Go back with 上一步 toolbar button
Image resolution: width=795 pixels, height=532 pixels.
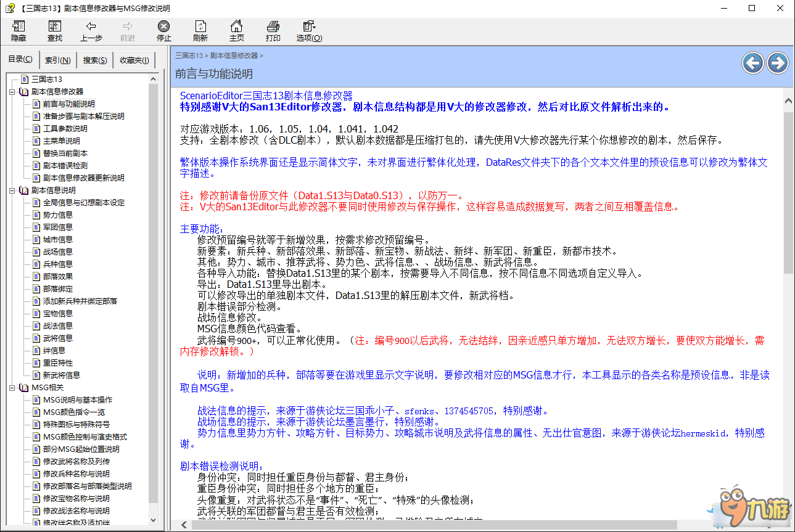[x=91, y=31]
